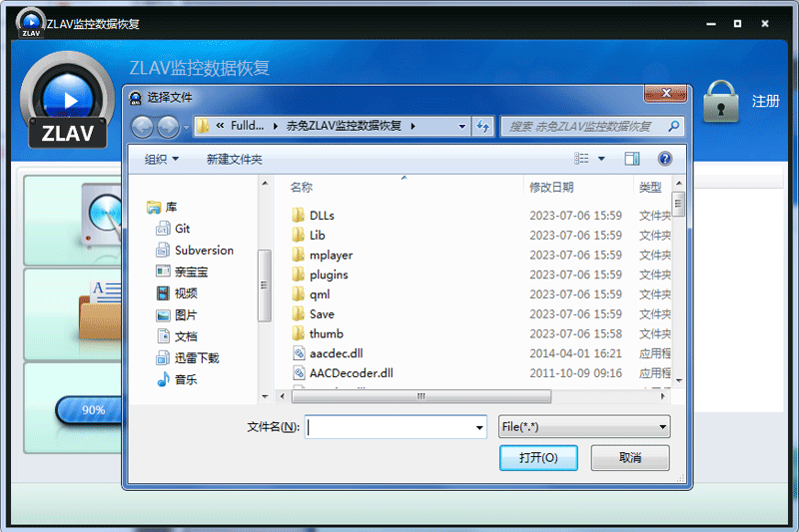Click the 赤兔ZLAV监控数据恢复 breadcrumb segment
This screenshot has width=799, height=532.
point(344,126)
